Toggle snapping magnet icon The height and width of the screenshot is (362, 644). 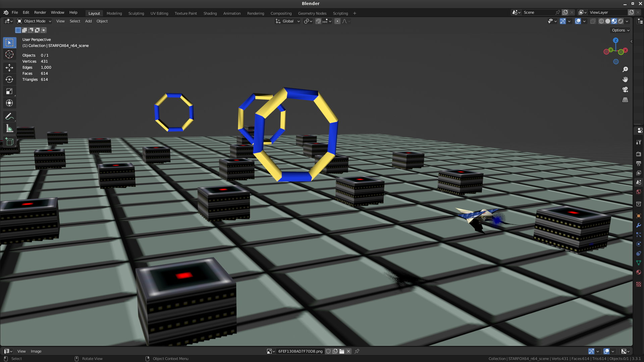[318, 21]
